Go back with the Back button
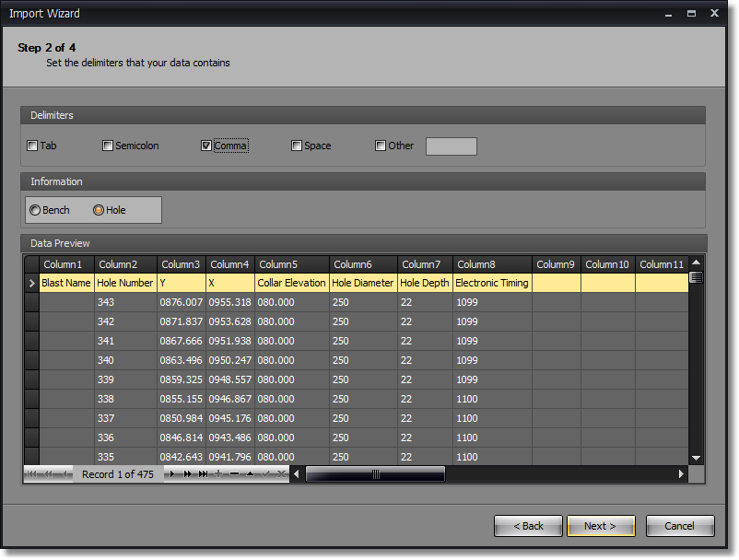The width and height of the screenshot is (739, 560). pyautogui.click(x=527, y=526)
